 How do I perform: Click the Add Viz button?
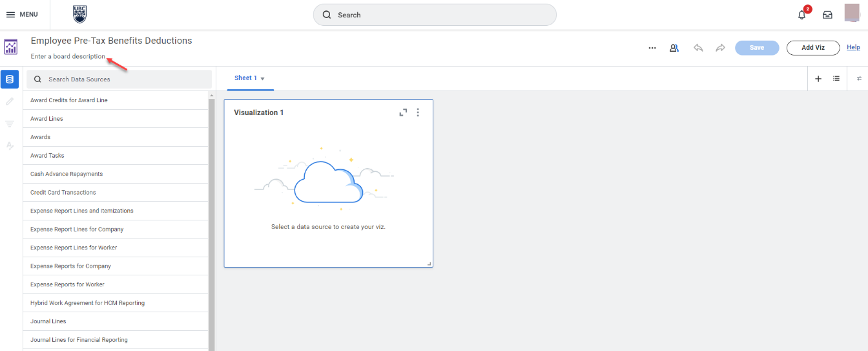click(x=812, y=48)
